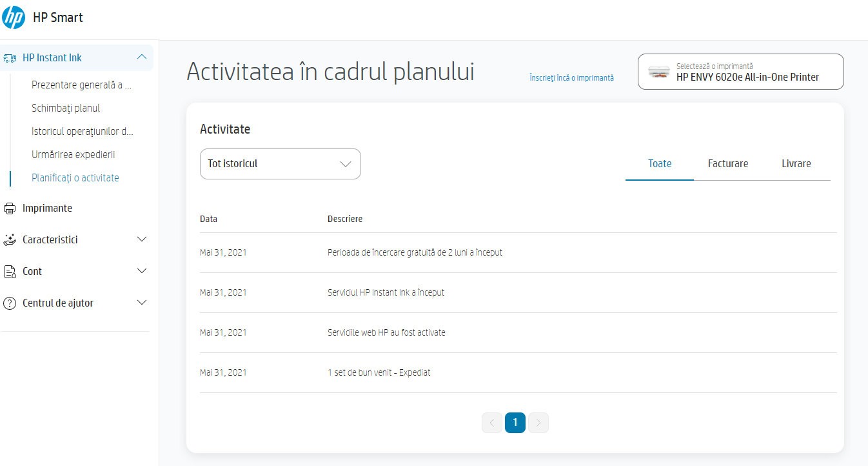Switch to the Toate tab
This screenshot has width=868, height=466.
(660, 164)
